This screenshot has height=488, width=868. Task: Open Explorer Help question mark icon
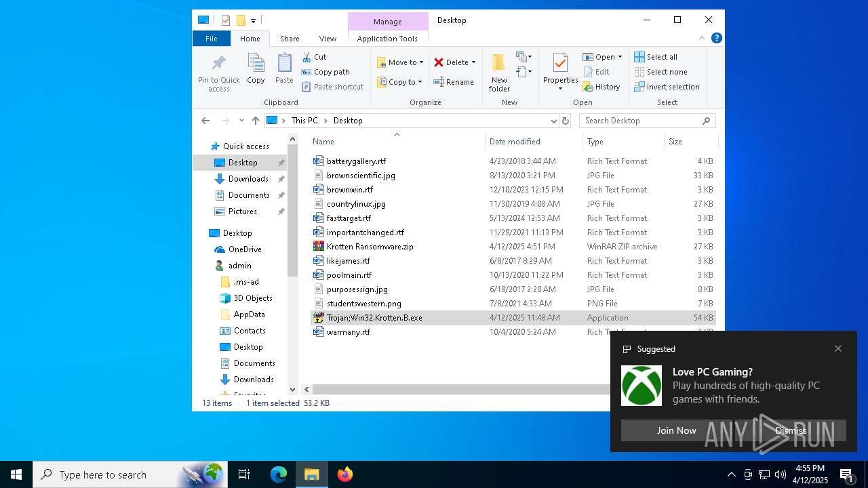pyautogui.click(x=716, y=39)
